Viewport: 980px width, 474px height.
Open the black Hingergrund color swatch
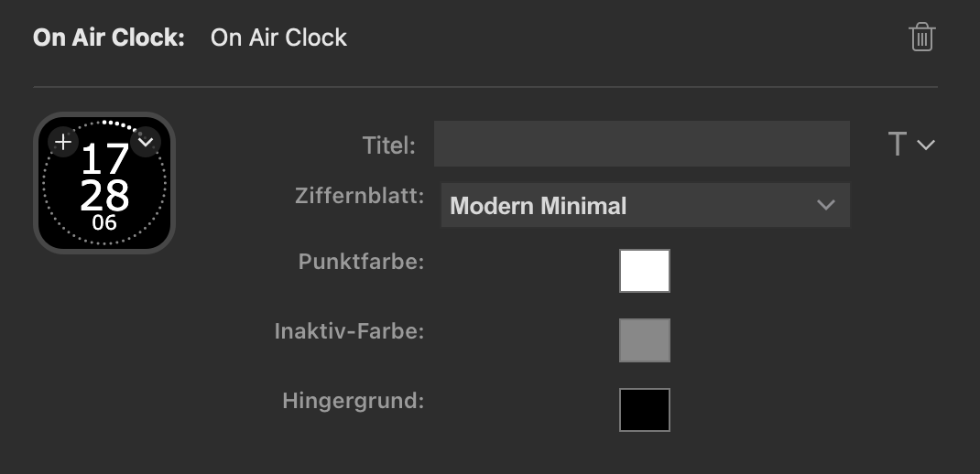(645, 410)
